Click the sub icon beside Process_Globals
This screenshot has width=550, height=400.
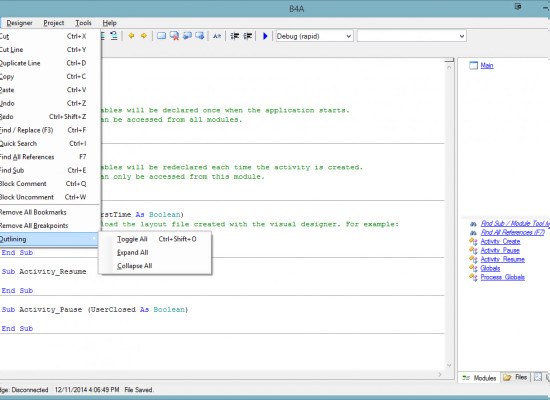pyautogui.click(x=473, y=277)
